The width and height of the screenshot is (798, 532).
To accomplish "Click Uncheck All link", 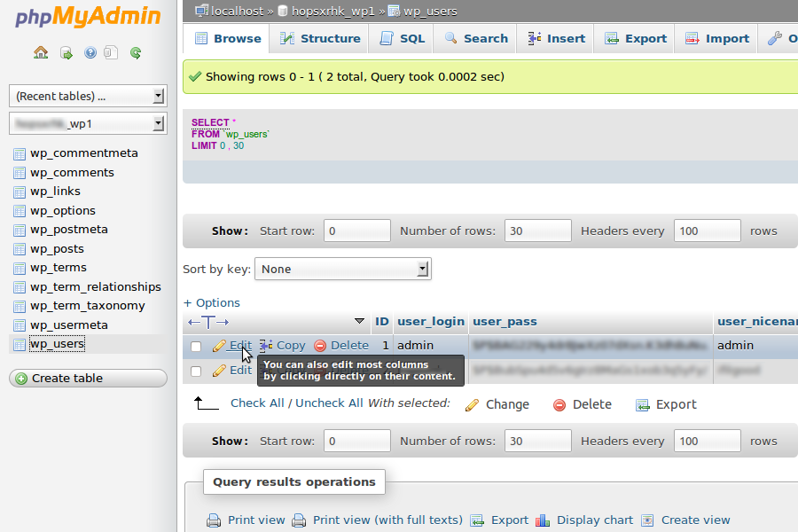I will 329,403.
